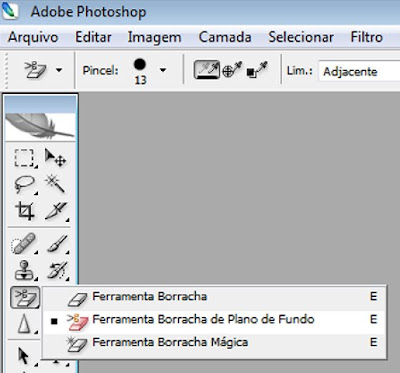Select the Healing Brush tool
Screen dimensions: 400x373
(24, 243)
